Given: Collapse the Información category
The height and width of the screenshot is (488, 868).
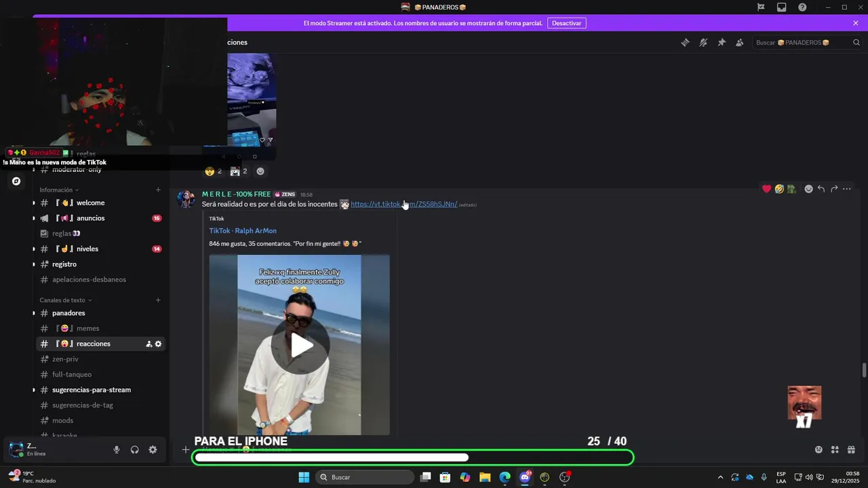Looking at the screenshot, I should point(59,190).
